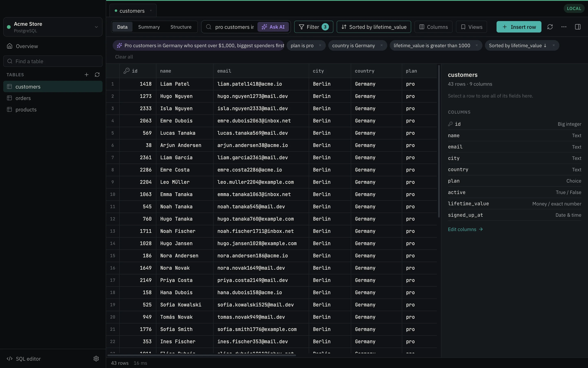Select the customers table in sidebar

point(53,86)
